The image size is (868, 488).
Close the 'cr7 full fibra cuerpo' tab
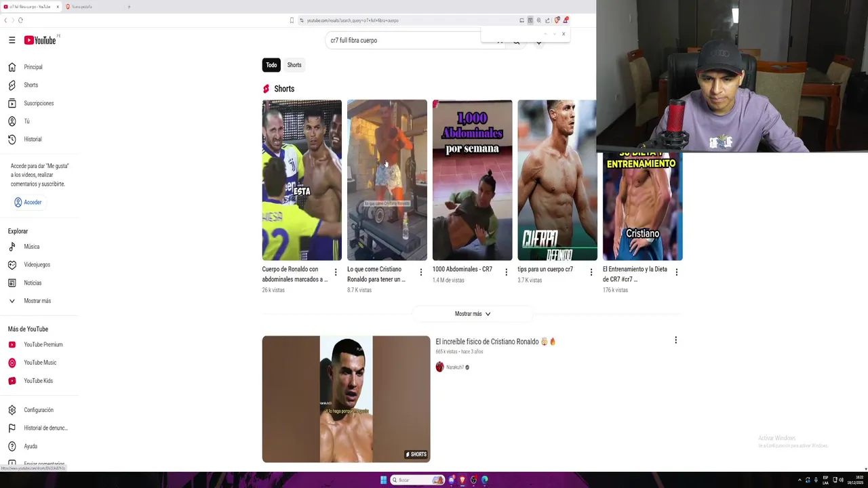point(58,7)
